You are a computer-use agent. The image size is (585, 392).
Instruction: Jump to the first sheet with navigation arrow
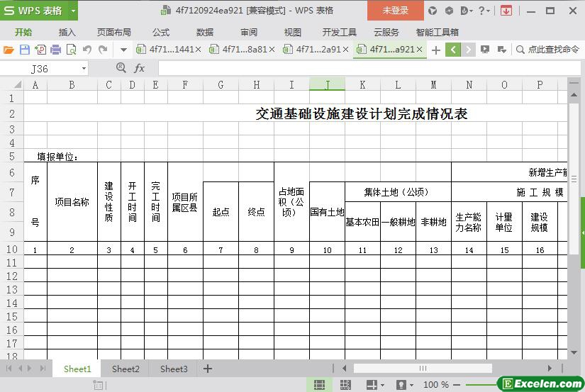9,369
